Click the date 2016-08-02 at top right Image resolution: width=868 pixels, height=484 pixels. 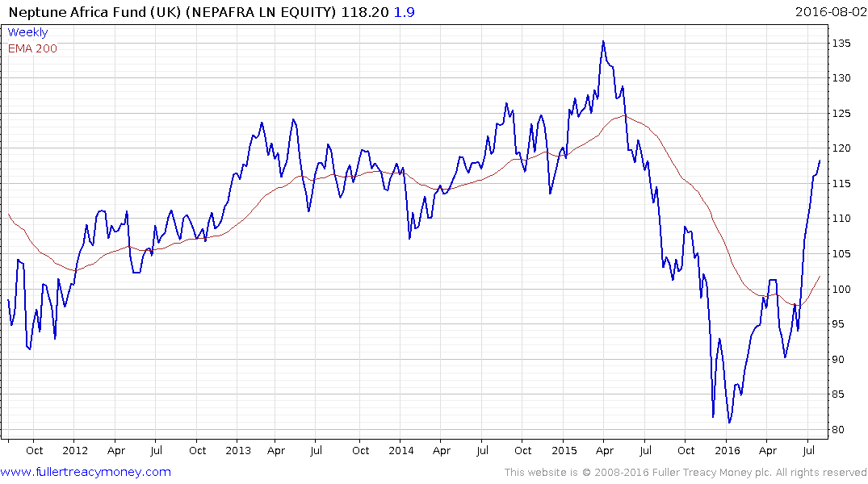[x=831, y=12]
